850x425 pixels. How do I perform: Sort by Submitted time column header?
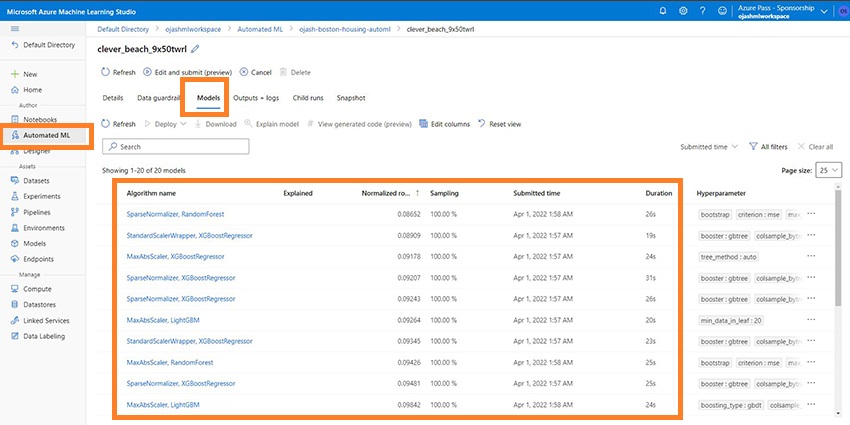[537, 193]
